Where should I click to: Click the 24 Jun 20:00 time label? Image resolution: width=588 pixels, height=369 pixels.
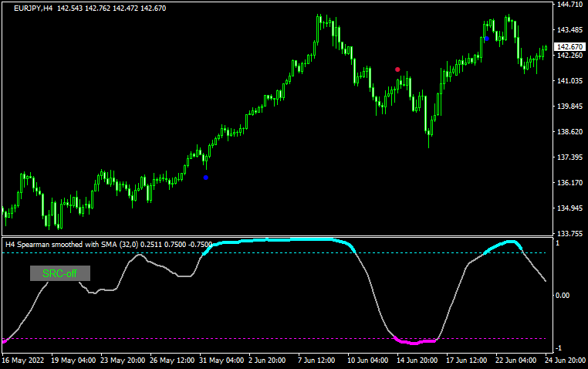[566, 361]
